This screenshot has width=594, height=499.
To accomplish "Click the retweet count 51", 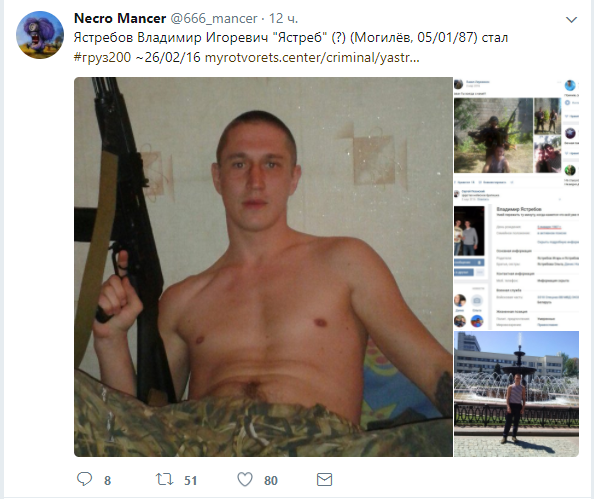I will (x=191, y=480).
